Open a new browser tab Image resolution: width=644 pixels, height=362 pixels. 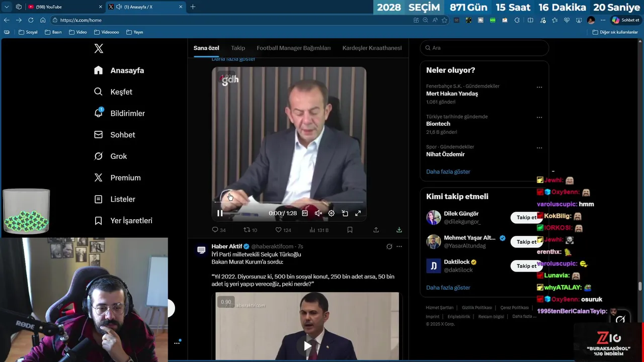[193, 7]
